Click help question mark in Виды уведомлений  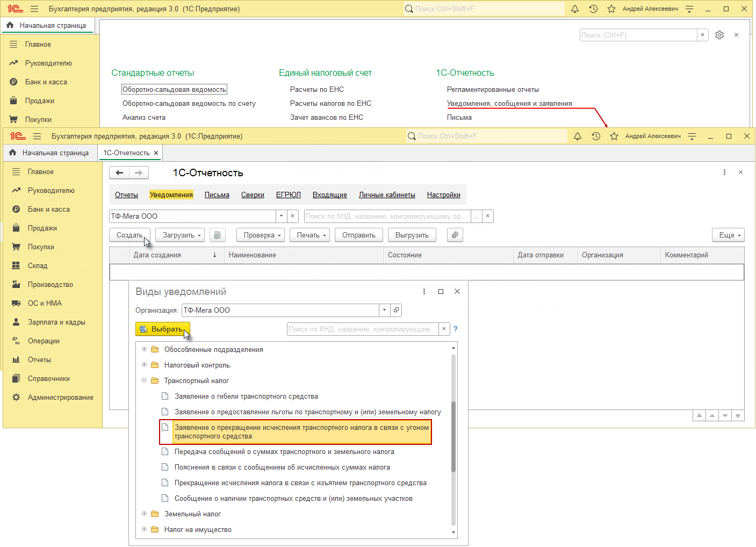pos(456,329)
